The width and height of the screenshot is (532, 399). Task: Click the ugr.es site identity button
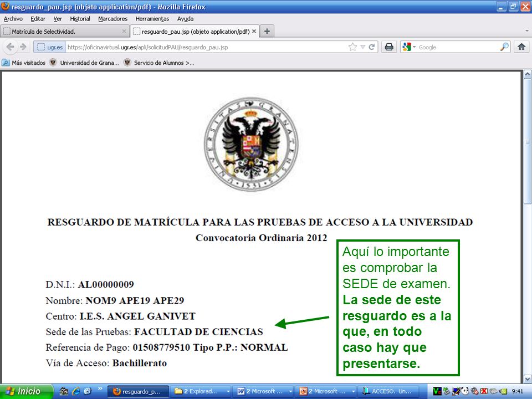point(50,47)
